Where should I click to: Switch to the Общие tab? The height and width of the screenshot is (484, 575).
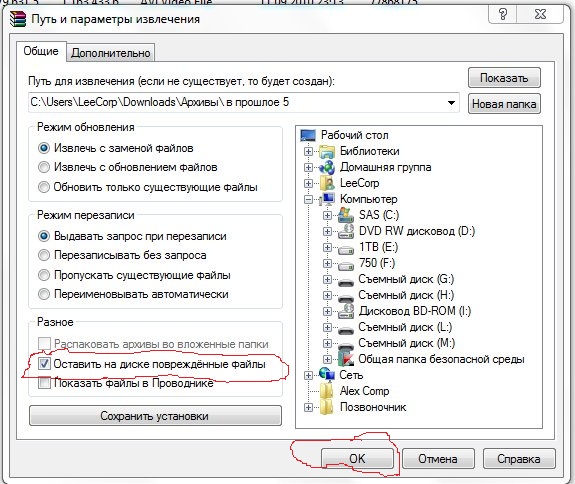coord(41,51)
